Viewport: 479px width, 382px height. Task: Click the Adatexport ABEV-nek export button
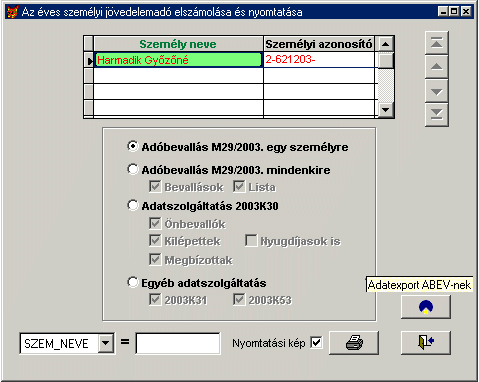click(x=426, y=307)
